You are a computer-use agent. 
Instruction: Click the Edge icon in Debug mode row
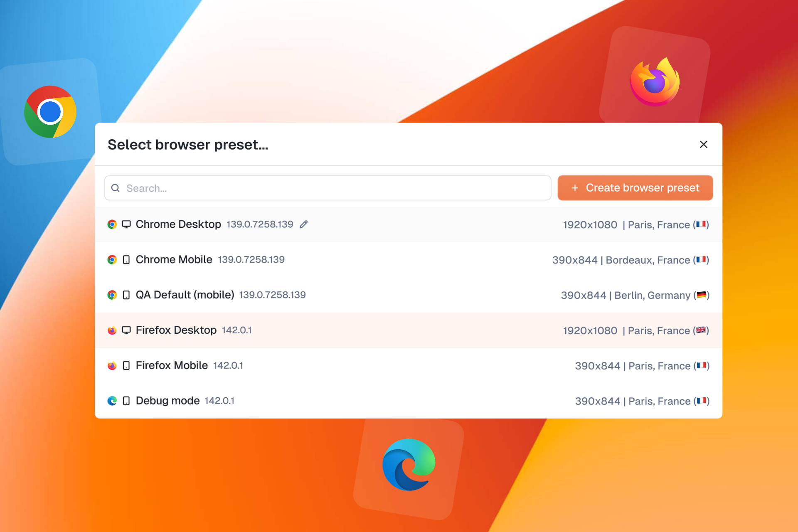112,401
